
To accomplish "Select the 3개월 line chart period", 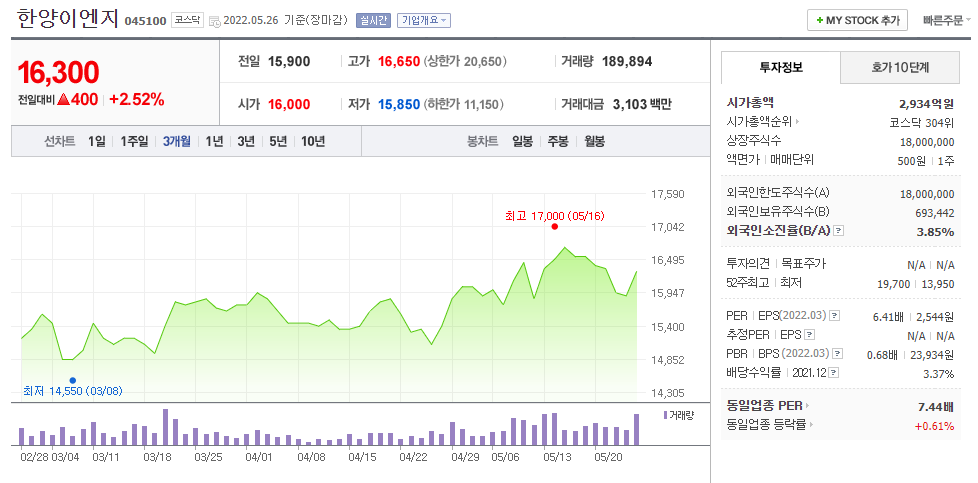I will 177,141.
